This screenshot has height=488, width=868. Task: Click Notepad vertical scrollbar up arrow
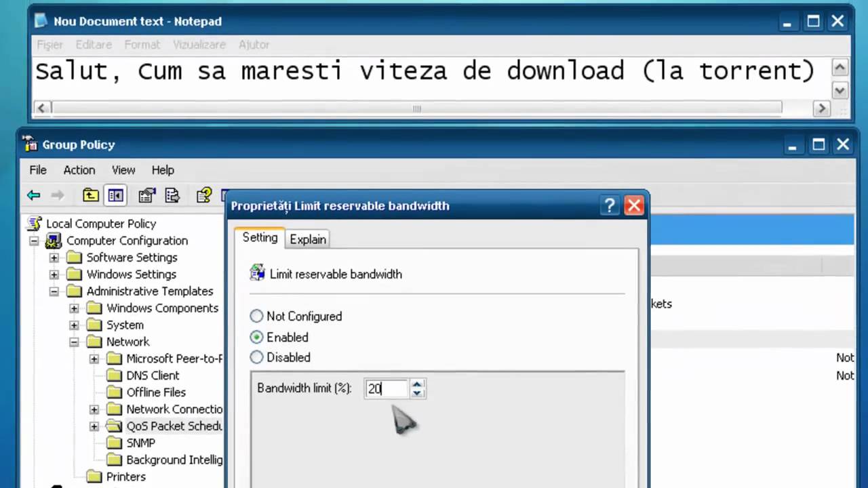tap(840, 68)
